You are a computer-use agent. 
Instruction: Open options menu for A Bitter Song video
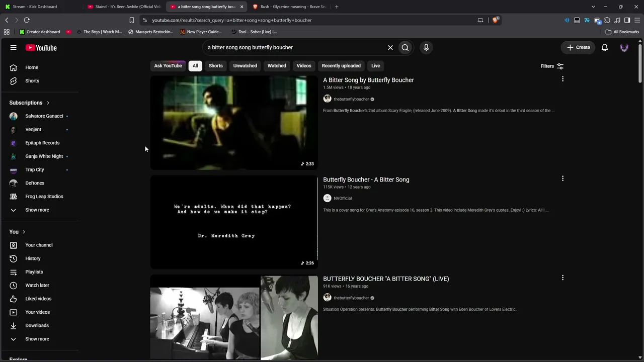tap(562, 79)
